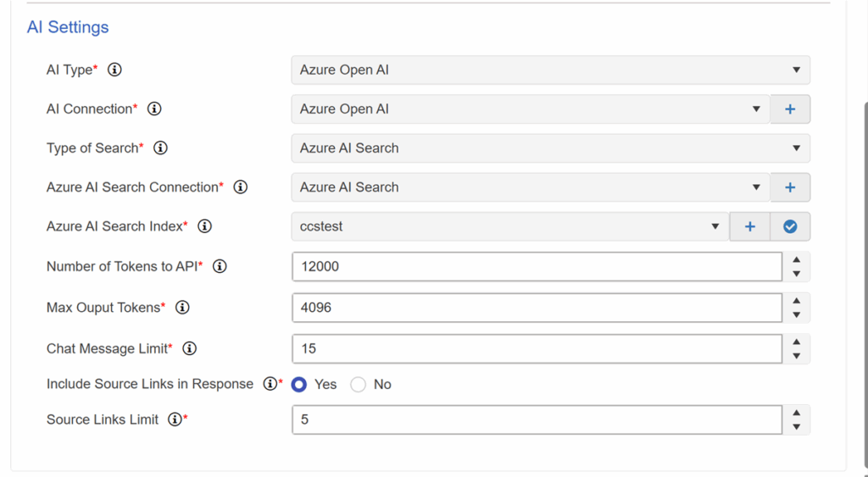The width and height of the screenshot is (868, 477).
Task: Select Yes for Include Source Links
Action: coord(299,385)
